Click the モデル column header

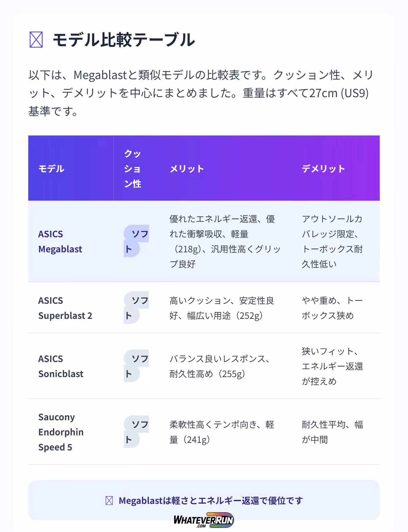point(51,169)
